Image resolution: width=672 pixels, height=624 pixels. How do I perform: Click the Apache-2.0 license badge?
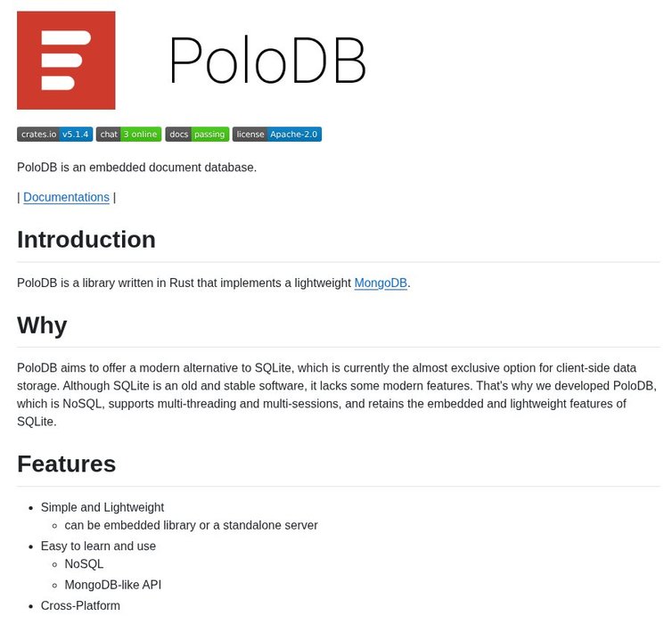point(276,135)
